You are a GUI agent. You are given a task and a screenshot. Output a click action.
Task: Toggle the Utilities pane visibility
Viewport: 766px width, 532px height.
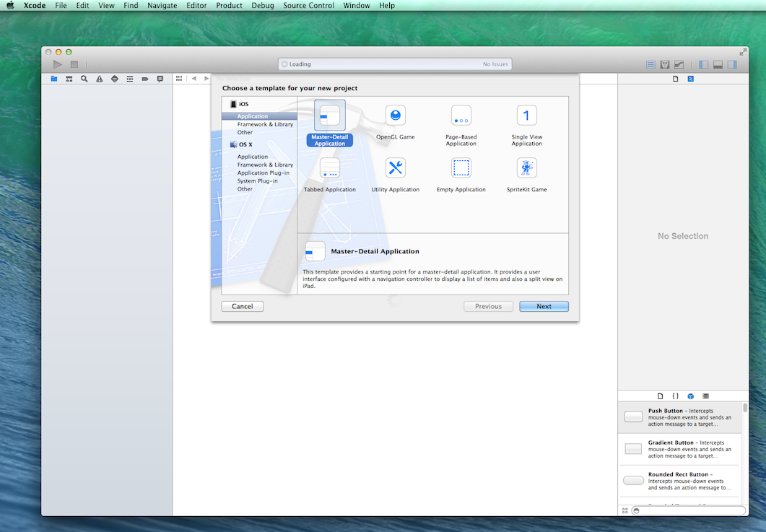pos(732,64)
